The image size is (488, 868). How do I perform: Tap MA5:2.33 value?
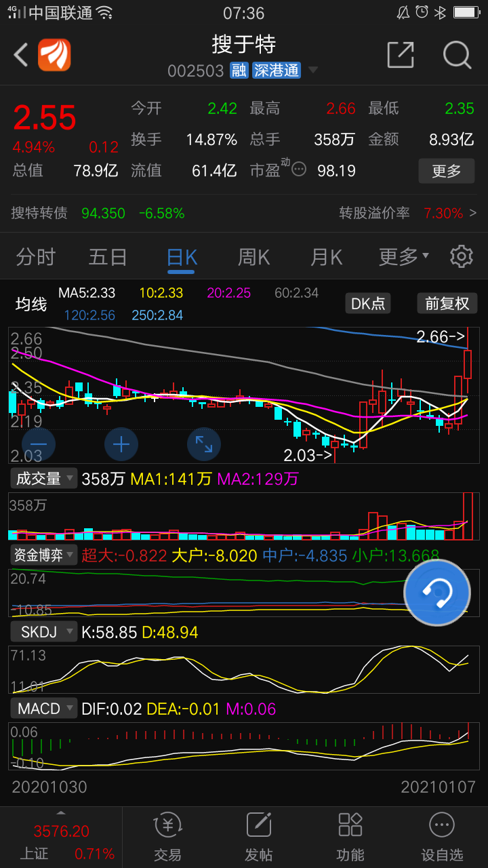tap(87, 293)
